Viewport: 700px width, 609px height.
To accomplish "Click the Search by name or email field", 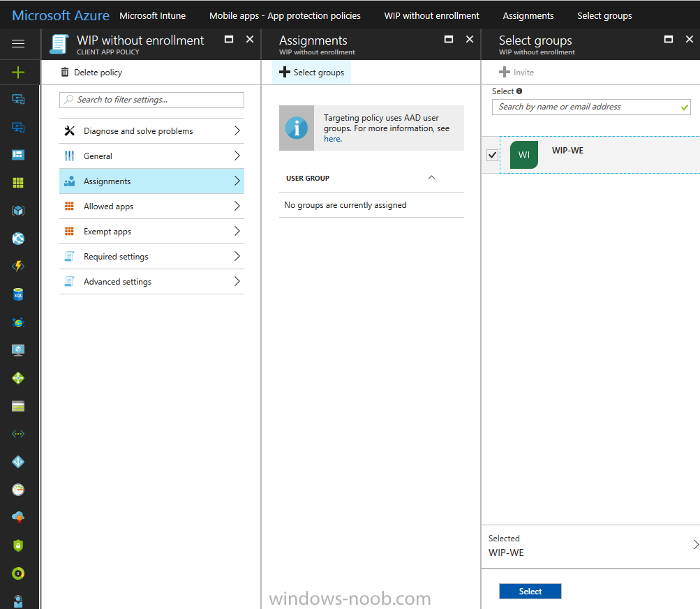I will (590, 107).
